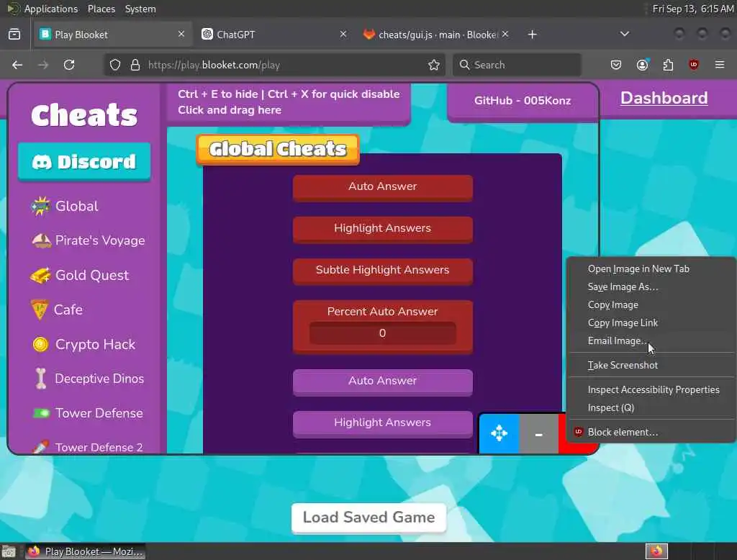Choose Save Image As from context menu
This screenshot has height=560, width=737.
651,286
